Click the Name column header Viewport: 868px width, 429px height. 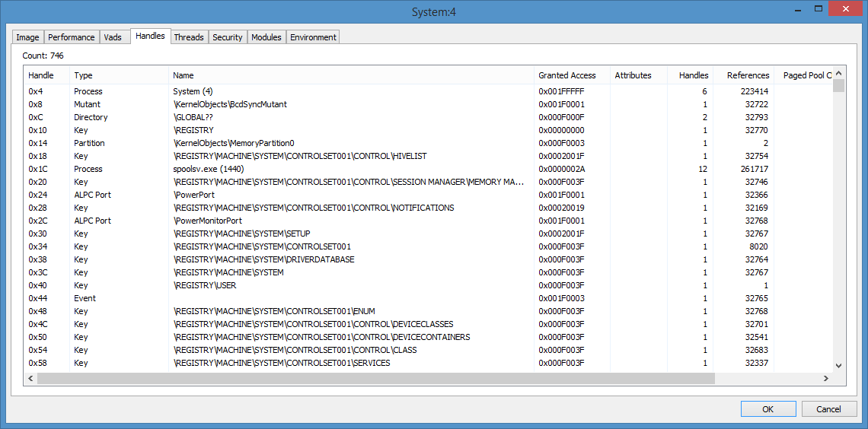tap(351, 75)
